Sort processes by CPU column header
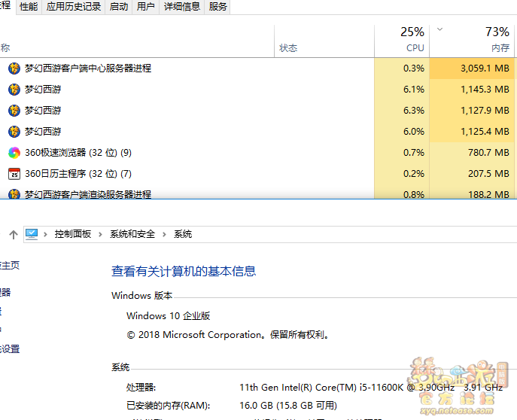 click(402, 41)
